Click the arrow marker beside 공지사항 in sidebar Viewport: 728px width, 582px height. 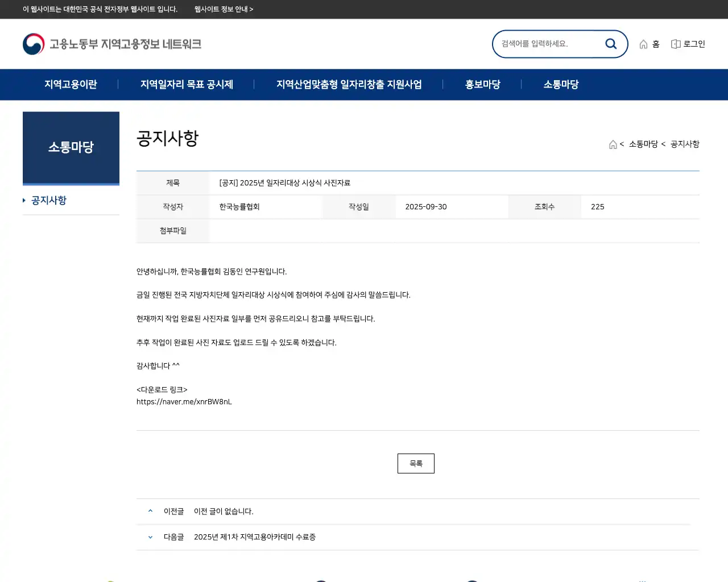pos(24,200)
